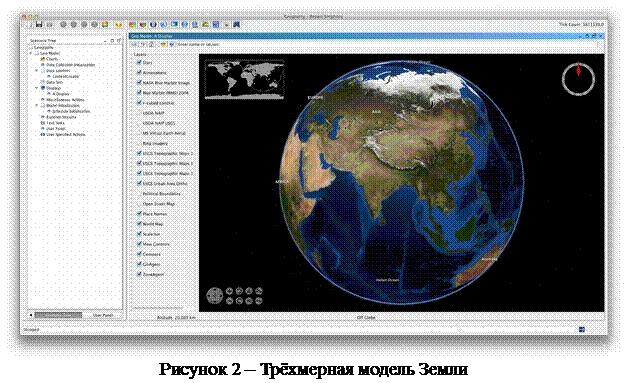This screenshot has width=627, height=383.
Task: Toggle the World Map layer checkbox
Action: pos(139,223)
